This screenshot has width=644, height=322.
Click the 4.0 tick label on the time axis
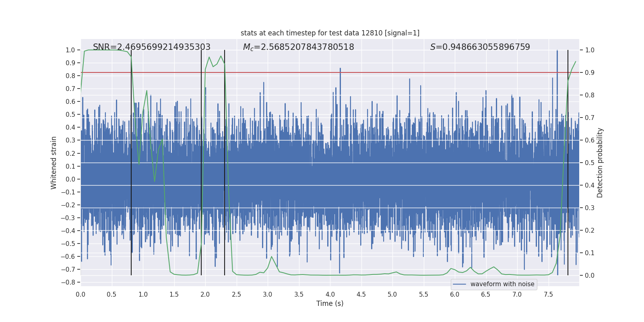330,294
